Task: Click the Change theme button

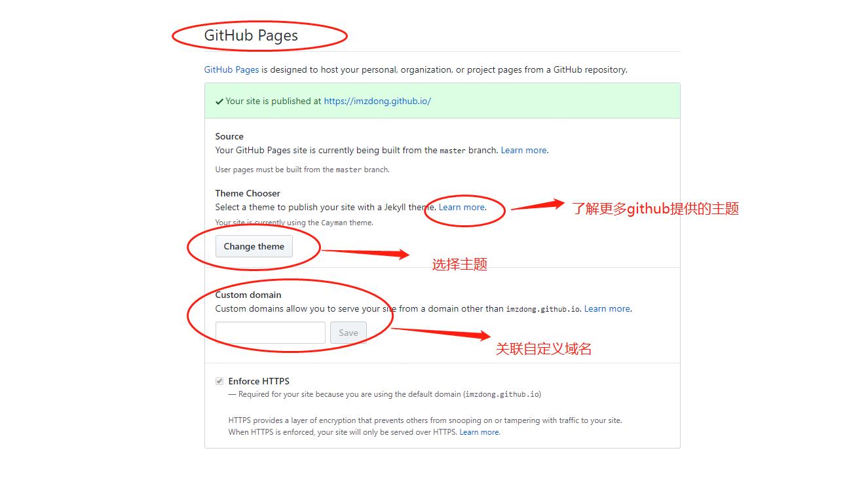Action: point(254,246)
